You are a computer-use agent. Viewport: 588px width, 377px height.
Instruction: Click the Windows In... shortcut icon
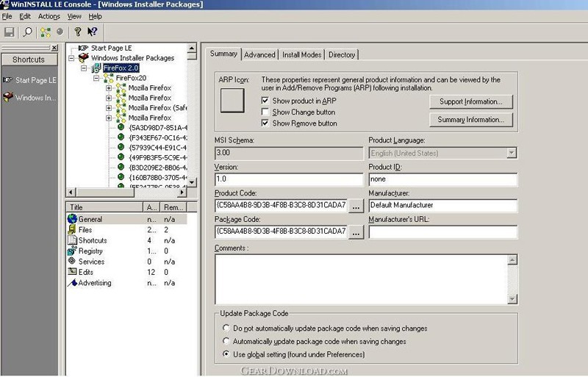[x=8, y=98]
